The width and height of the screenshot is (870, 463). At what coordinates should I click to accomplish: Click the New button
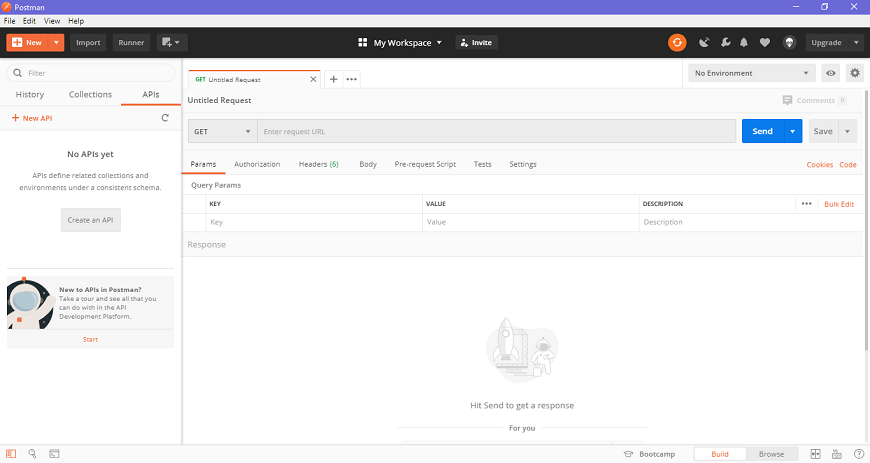pos(28,43)
